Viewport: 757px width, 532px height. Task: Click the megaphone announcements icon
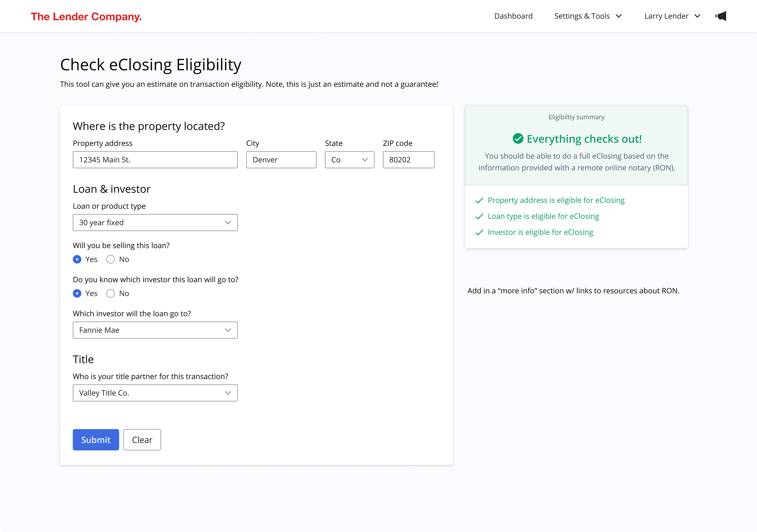721,16
